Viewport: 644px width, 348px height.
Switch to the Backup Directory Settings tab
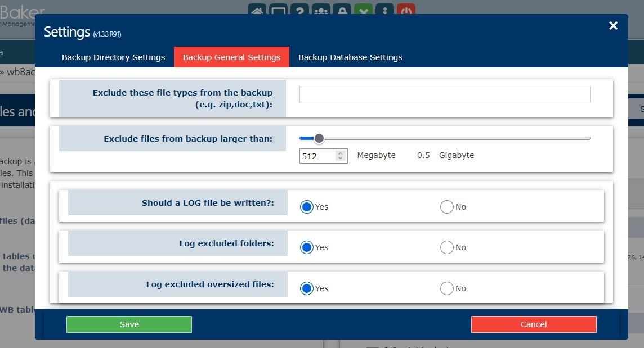pos(113,57)
